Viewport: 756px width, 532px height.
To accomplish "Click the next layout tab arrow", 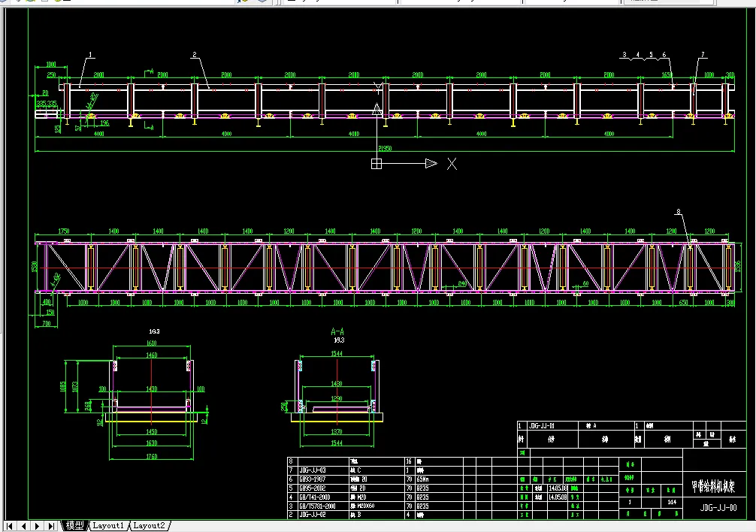I will tap(37, 526).
